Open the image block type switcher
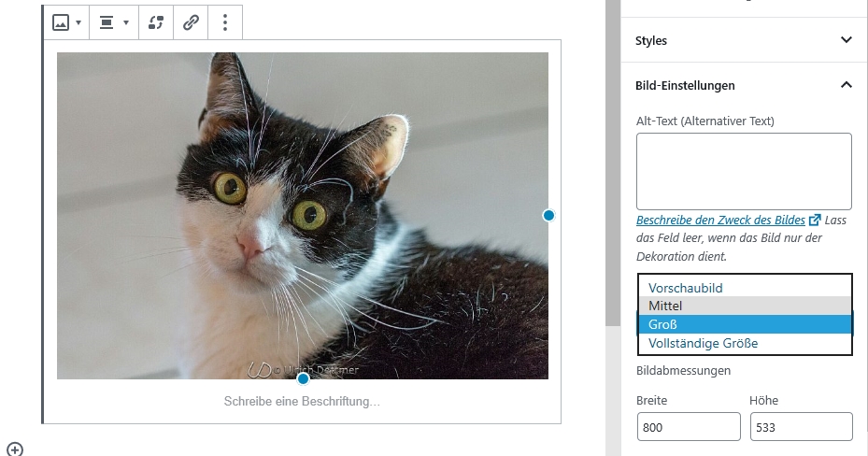This screenshot has width=868, height=456. [x=66, y=22]
